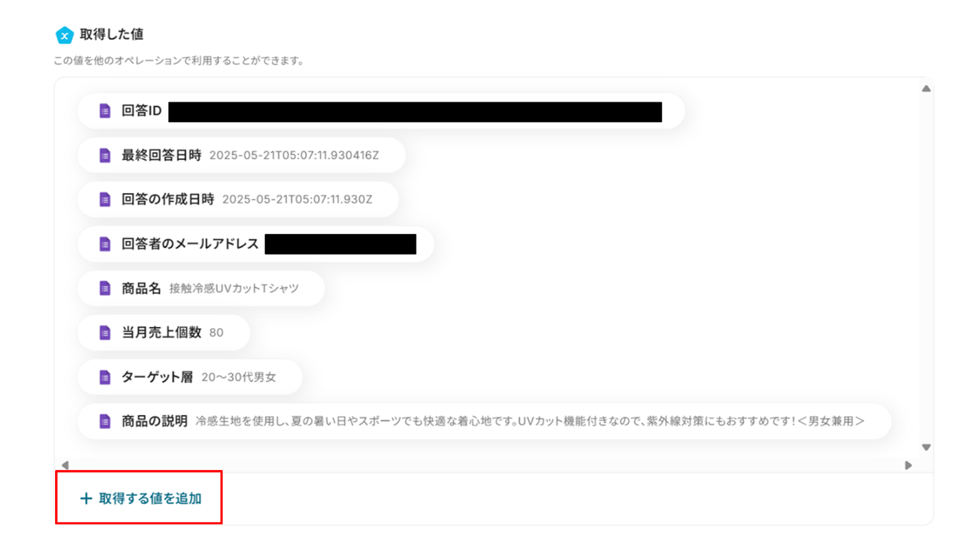Select the 回答ID value chip

[x=381, y=111]
